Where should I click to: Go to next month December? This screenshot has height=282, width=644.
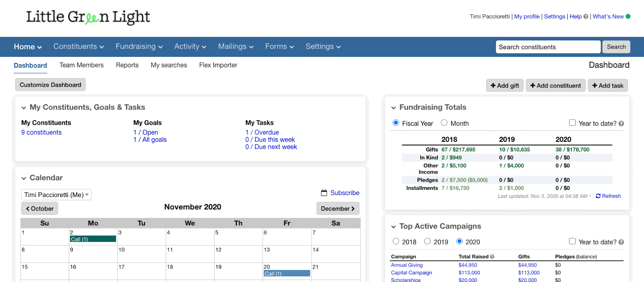pyautogui.click(x=338, y=209)
